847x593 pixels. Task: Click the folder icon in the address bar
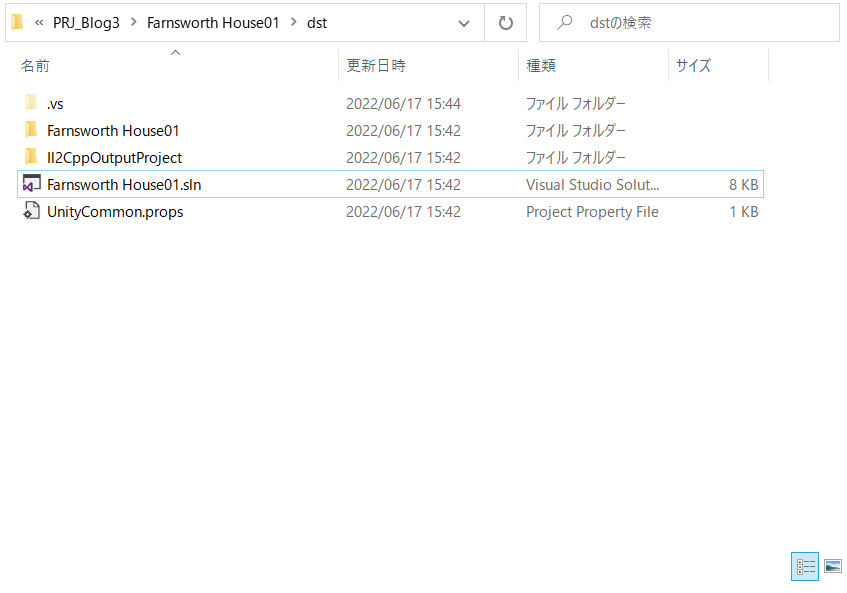click(17, 22)
